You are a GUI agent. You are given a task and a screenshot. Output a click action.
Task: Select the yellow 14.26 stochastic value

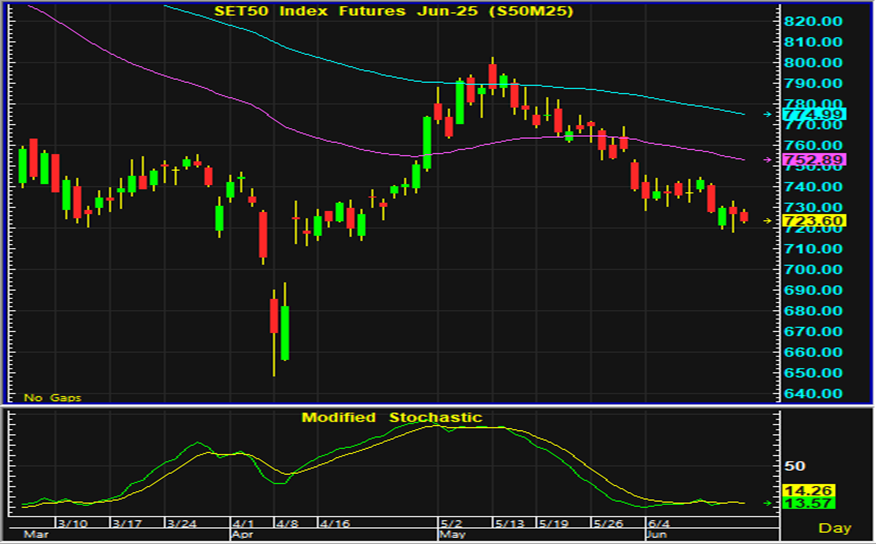pos(809,491)
